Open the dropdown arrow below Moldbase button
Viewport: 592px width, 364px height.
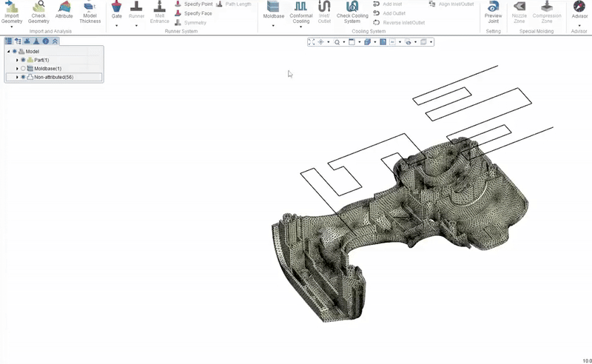273,26
